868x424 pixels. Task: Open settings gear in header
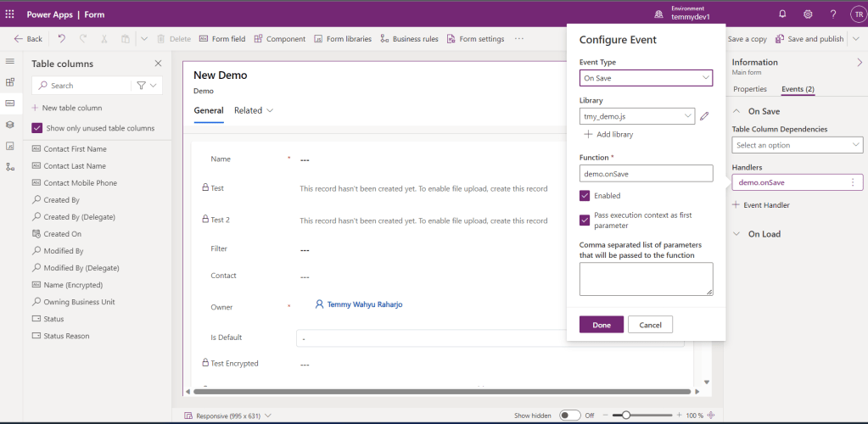tap(808, 14)
